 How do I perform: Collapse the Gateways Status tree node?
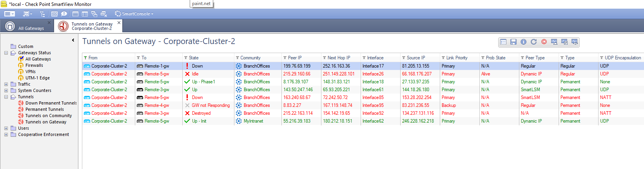[x=6, y=53]
